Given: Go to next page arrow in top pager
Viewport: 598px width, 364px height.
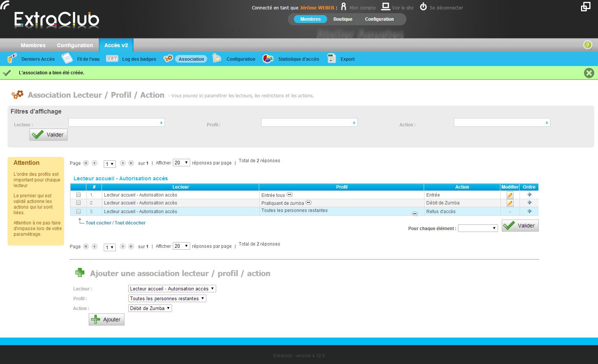Looking at the screenshot, I should (x=123, y=163).
